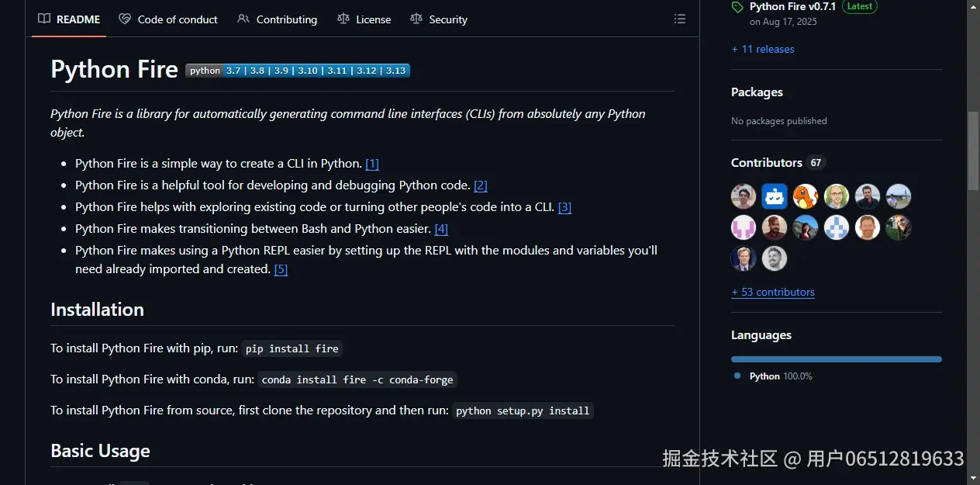Follow footnote link [1] about creating a CLI
The height and width of the screenshot is (485, 980).
(x=372, y=164)
